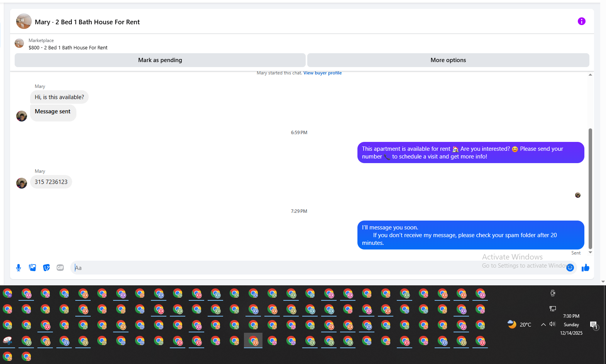Screen dimensions: 606x364
Task: Open the clock showing 7:30 PM Sunday
Action: click(571, 325)
